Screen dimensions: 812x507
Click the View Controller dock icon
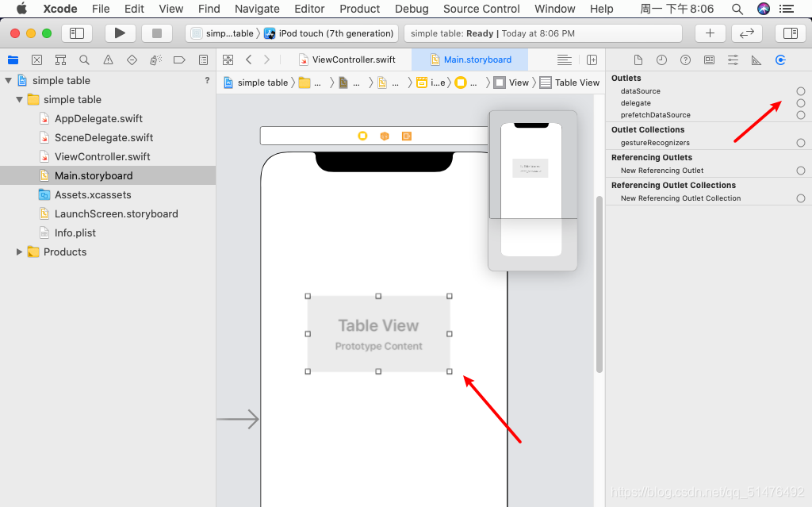[362, 136]
